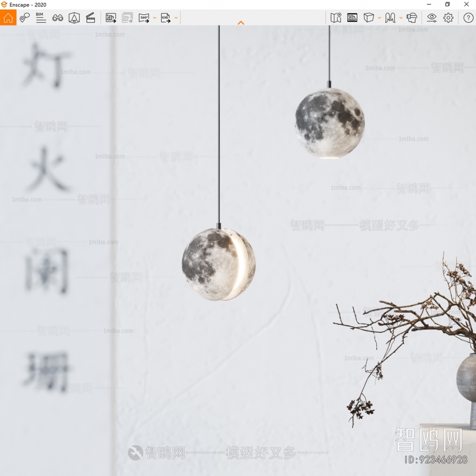Image resolution: width=476 pixels, height=476 pixels.
Task: Restore down the Enscape window
Action: point(447,4)
